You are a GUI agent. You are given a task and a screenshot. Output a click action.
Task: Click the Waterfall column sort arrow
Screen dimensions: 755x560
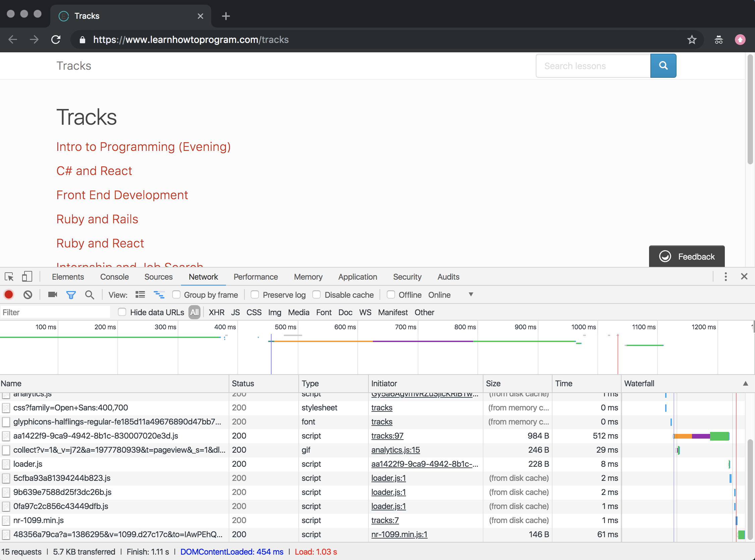pyautogui.click(x=746, y=383)
